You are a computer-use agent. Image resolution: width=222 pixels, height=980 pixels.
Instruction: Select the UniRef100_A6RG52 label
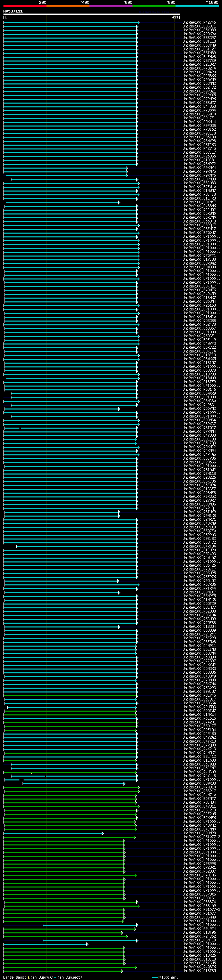(199, 496)
